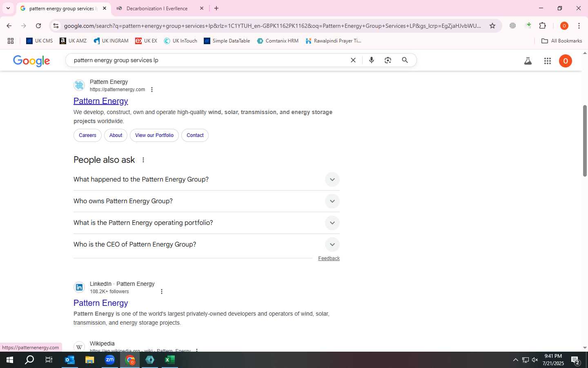The height and width of the screenshot is (368, 588).
Task: Open Google apps grid
Action: (x=548, y=61)
